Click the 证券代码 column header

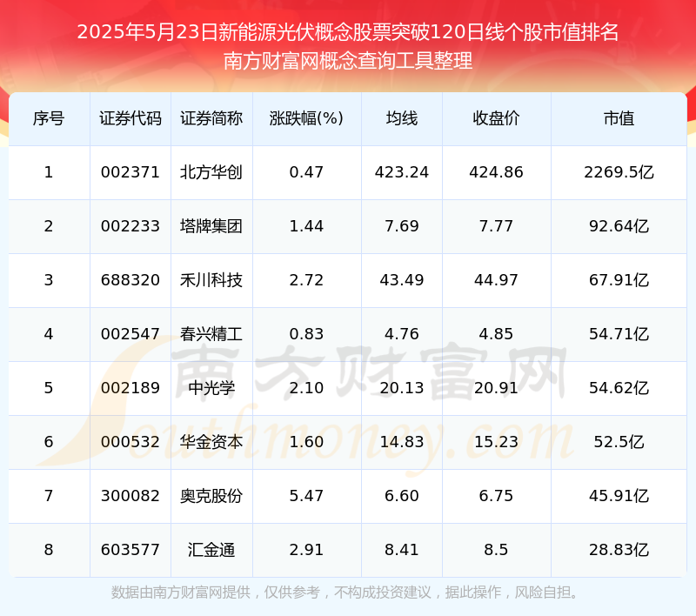(x=130, y=118)
